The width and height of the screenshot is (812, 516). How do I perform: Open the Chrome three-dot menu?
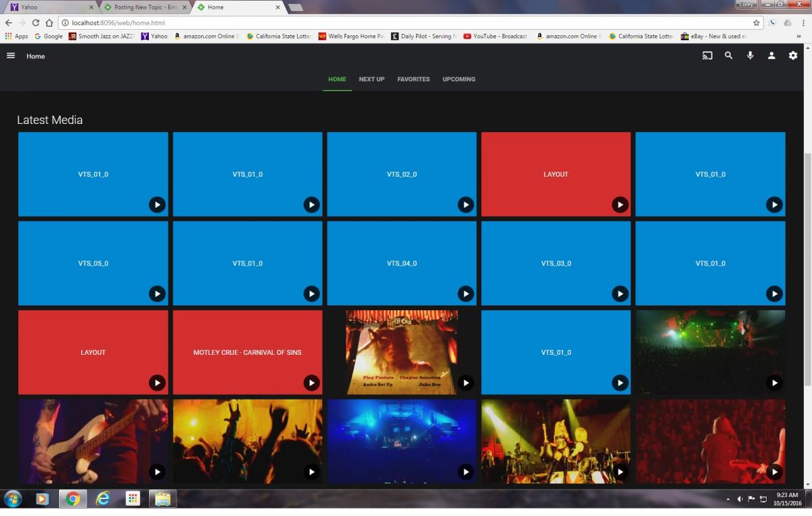click(803, 22)
